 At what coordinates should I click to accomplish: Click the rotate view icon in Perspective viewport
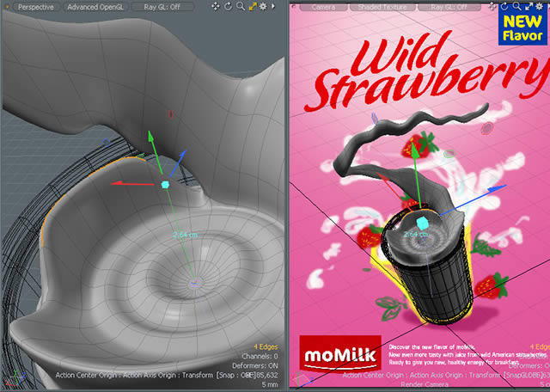pyautogui.click(x=228, y=6)
